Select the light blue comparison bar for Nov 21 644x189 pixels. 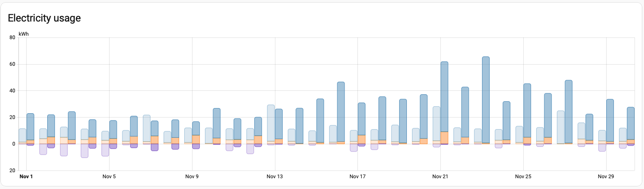[x=436, y=123]
